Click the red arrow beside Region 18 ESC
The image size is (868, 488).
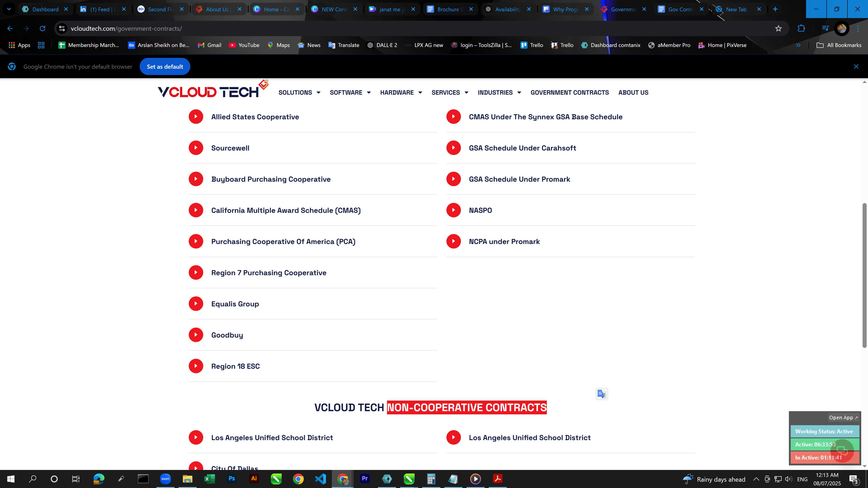pyautogui.click(x=196, y=366)
